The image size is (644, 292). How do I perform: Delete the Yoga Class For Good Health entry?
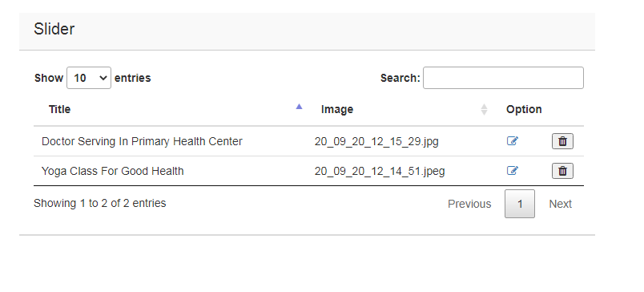[x=562, y=171]
